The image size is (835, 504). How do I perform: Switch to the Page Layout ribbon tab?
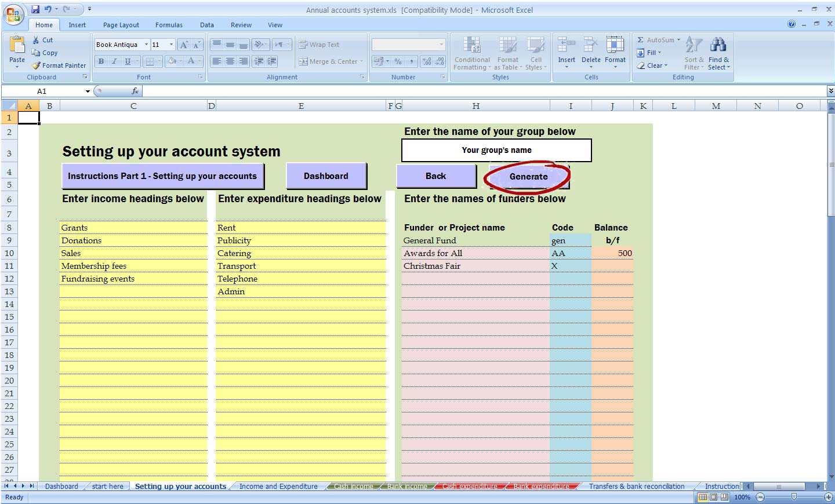121,25
